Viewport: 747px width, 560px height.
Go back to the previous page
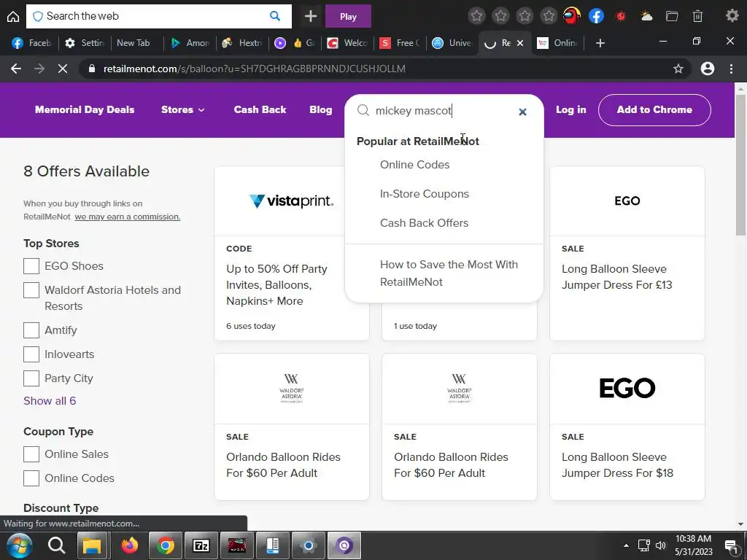[16, 69]
